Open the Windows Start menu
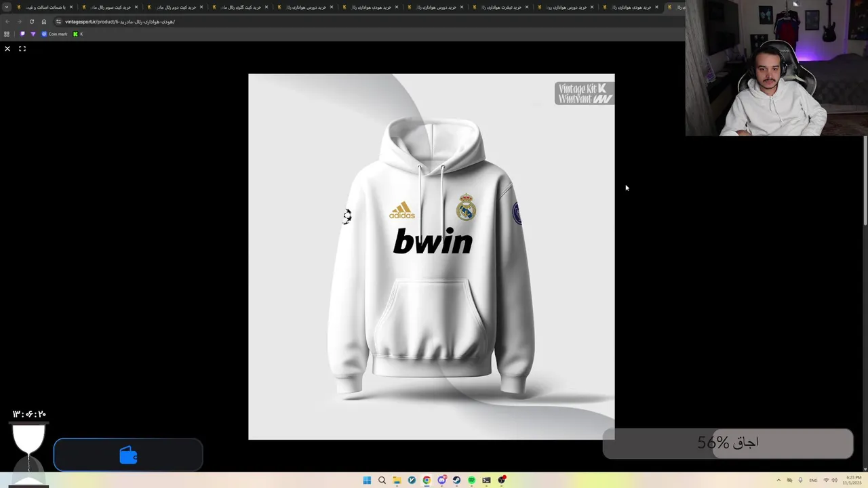Viewport: 868px width, 488px height. (367, 480)
